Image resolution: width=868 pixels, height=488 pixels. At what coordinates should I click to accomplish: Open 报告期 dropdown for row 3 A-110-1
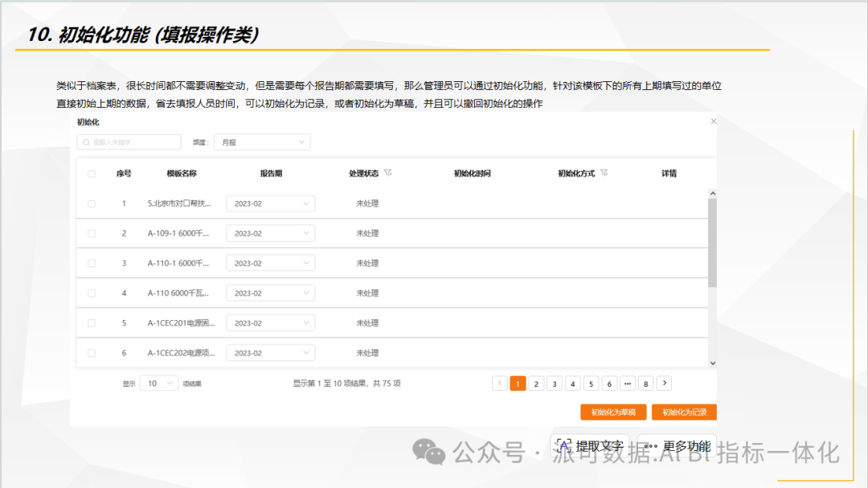click(271, 263)
